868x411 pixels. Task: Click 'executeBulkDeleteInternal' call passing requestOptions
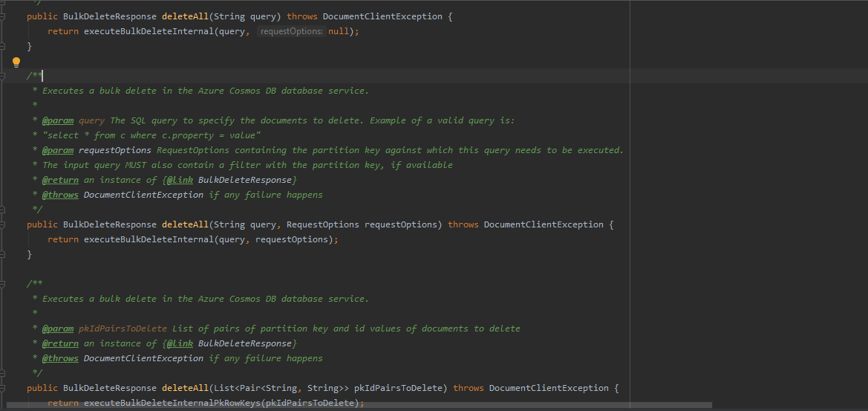tap(149, 239)
